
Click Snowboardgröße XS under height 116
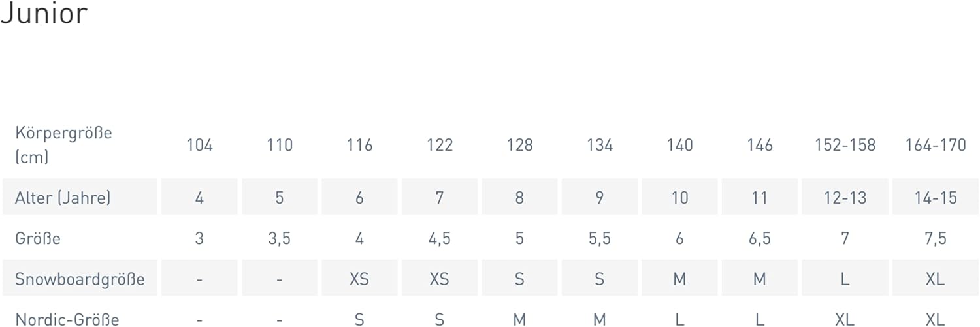[x=359, y=279]
